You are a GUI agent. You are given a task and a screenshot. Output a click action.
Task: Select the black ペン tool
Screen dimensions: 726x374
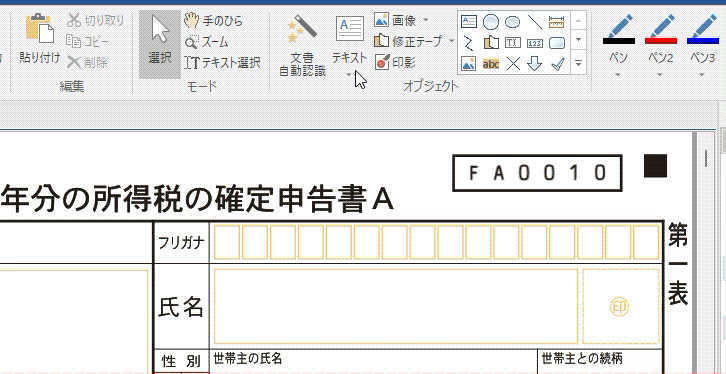pos(619,38)
